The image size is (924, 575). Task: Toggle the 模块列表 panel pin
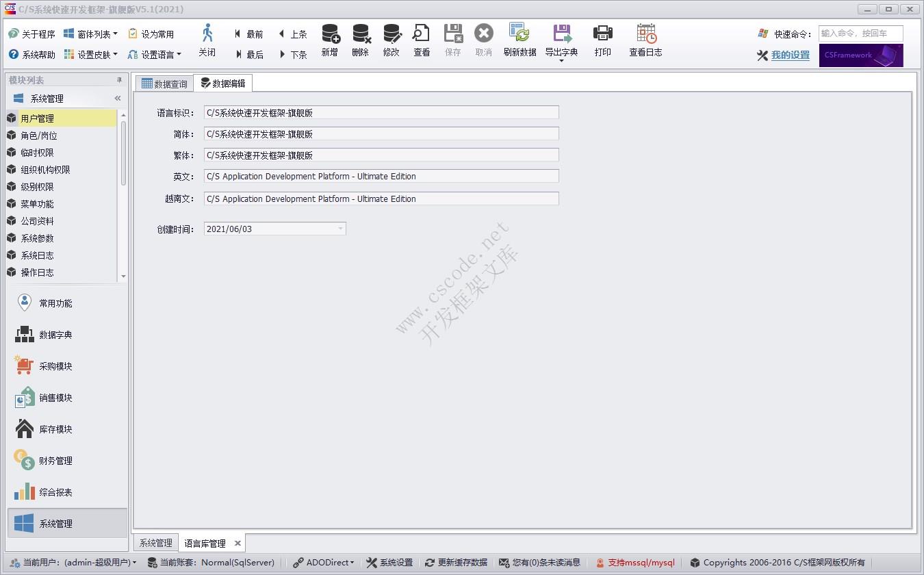(x=119, y=80)
